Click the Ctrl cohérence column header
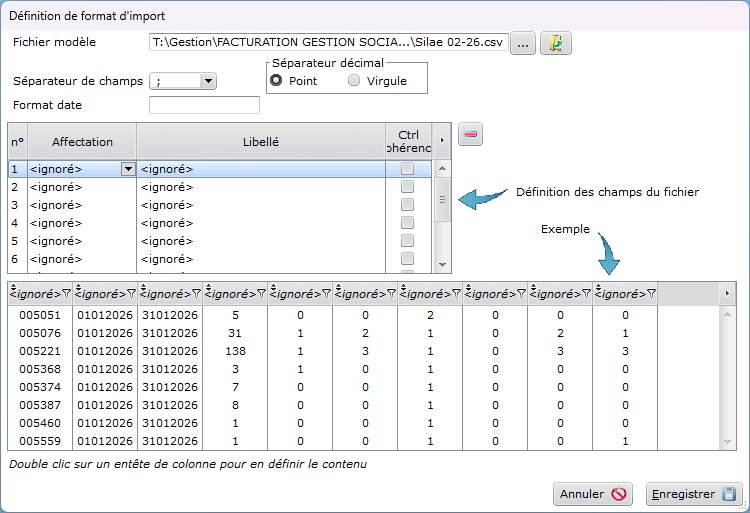 point(408,142)
